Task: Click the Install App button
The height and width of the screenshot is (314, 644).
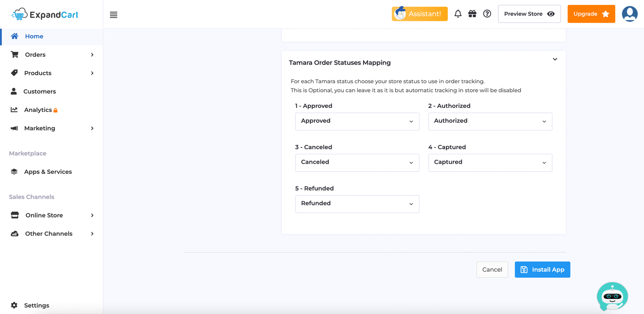Action: (x=542, y=269)
